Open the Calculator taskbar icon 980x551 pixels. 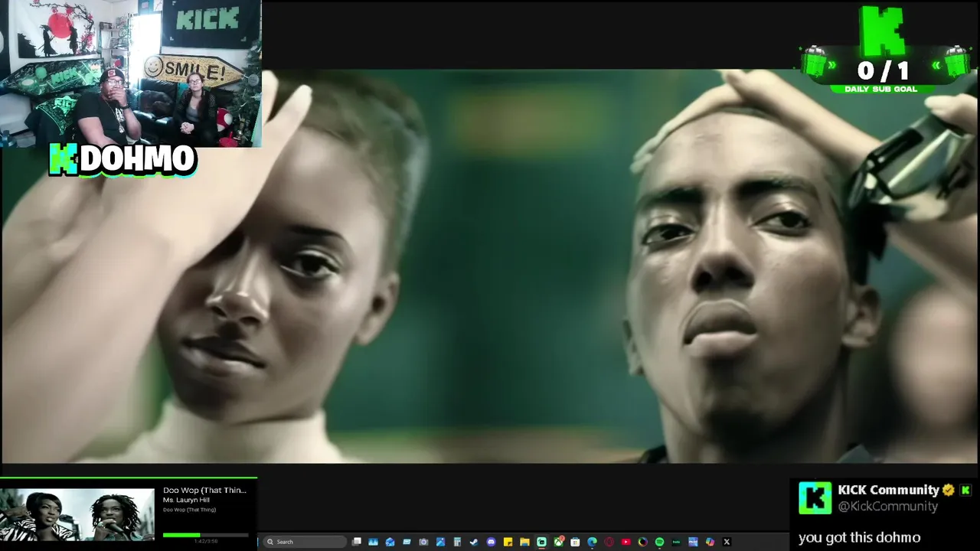tap(457, 542)
